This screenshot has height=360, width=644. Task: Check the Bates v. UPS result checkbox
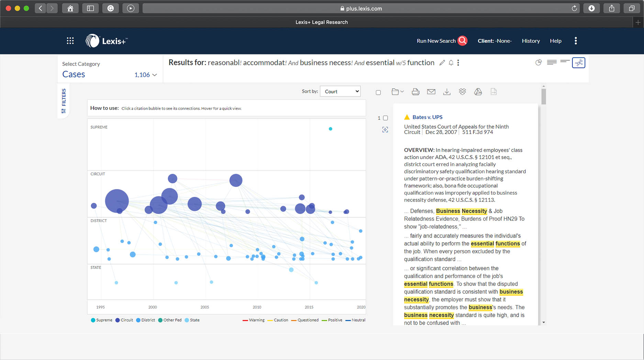click(x=386, y=118)
